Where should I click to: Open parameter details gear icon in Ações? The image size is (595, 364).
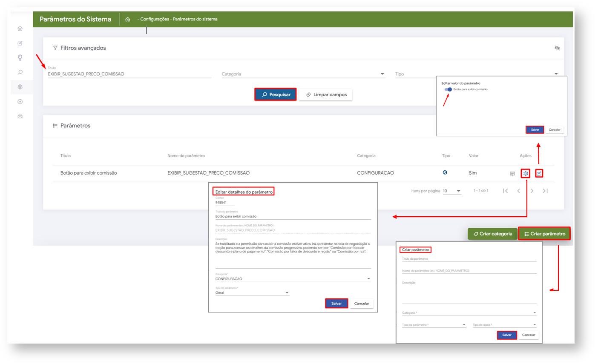pyautogui.click(x=526, y=173)
